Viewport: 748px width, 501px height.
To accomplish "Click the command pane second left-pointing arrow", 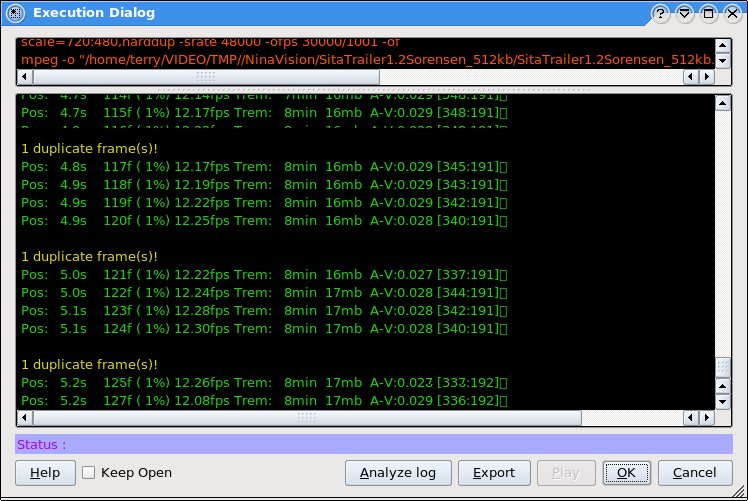I will (691, 76).
